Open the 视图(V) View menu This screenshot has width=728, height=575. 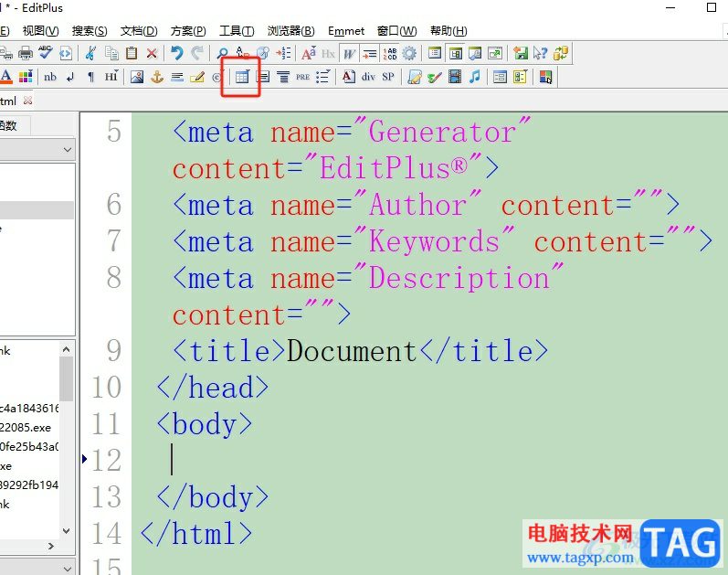coord(41,31)
